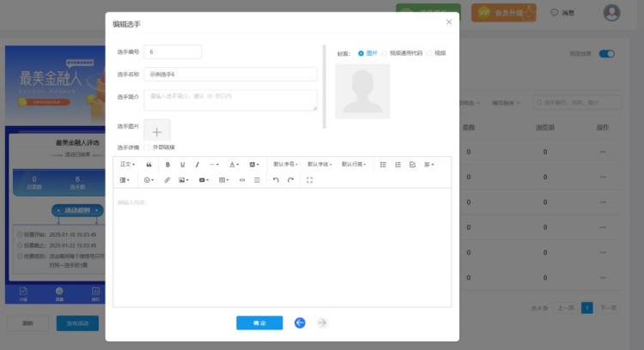This screenshot has height=350, width=644.
Task: Go to previous contestant with blue arrow
Action: click(300, 323)
